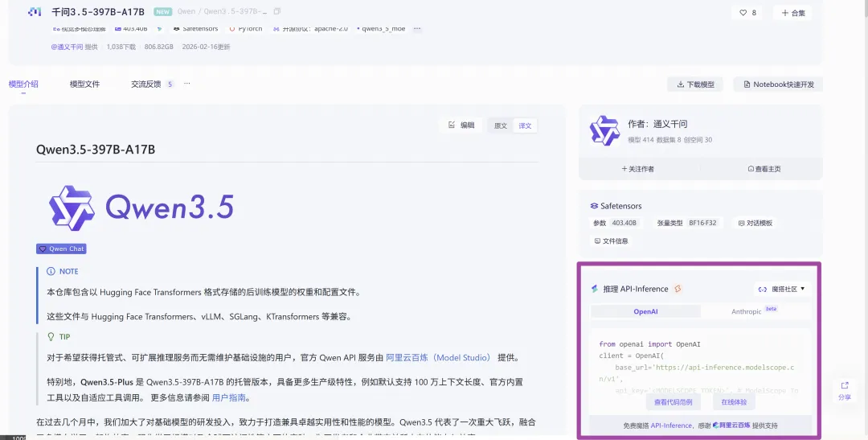Open the 模型文件 tab
868x440 pixels.
[84, 84]
